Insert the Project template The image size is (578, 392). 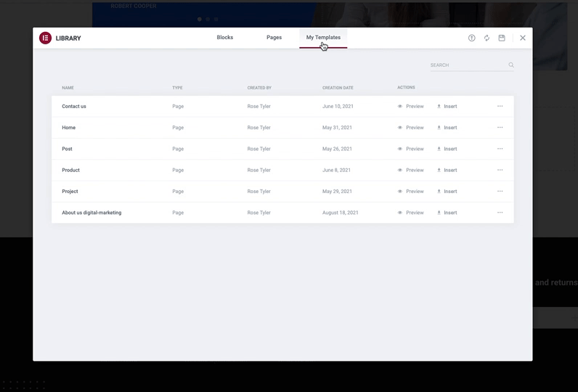tap(447, 192)
